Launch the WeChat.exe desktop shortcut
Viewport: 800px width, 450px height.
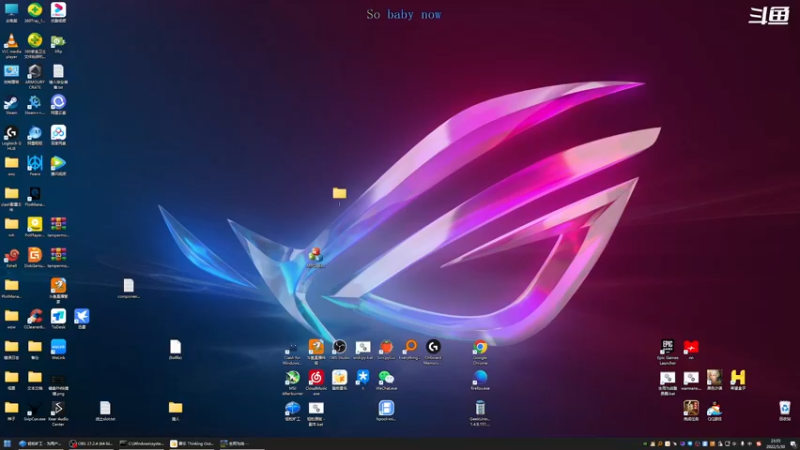386,381
